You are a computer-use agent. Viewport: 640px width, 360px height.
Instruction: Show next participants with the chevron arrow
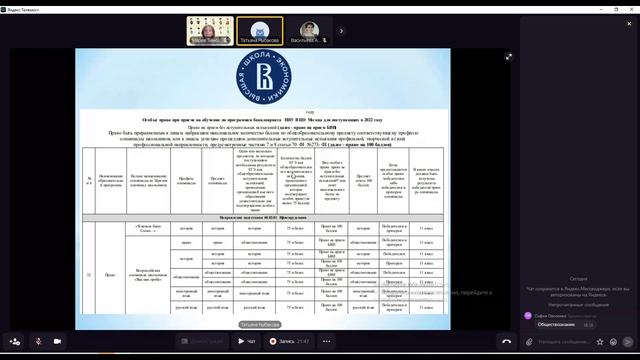point(341,31)
